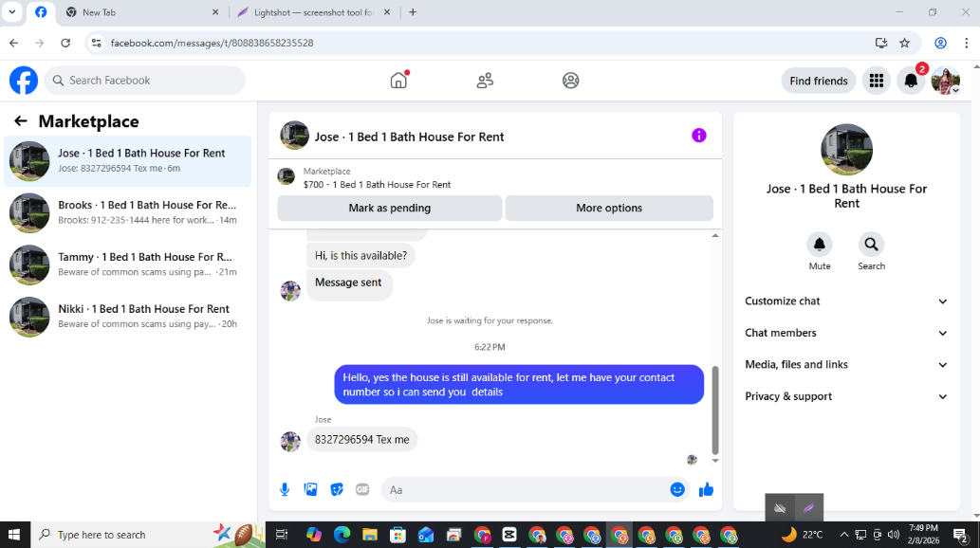
Task: Click the browser address bar URL
Action: (x=213, y=43)
